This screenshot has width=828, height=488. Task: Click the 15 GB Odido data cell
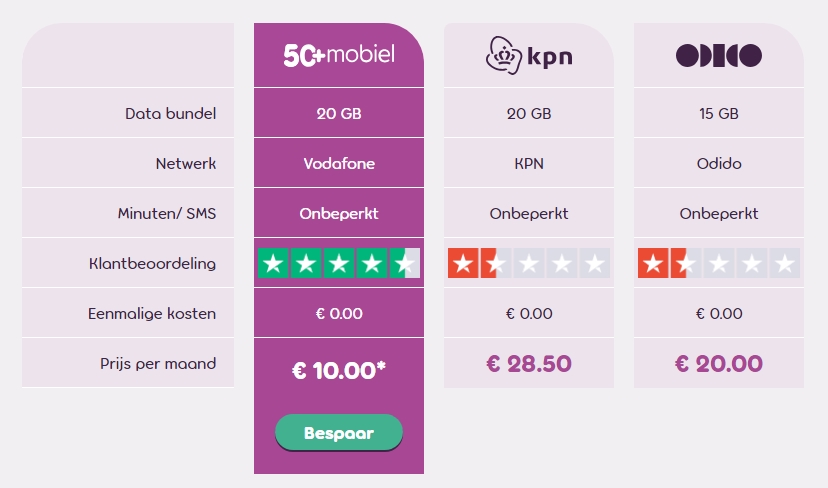pos(719,113)
